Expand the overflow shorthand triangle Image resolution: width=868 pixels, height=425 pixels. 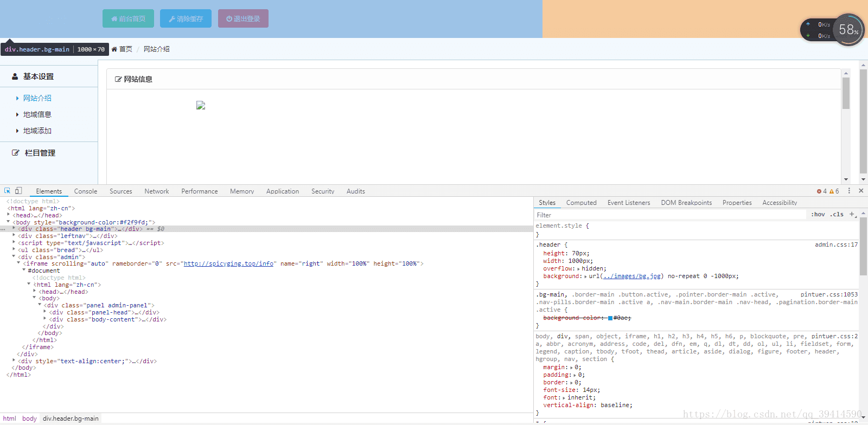578,269
